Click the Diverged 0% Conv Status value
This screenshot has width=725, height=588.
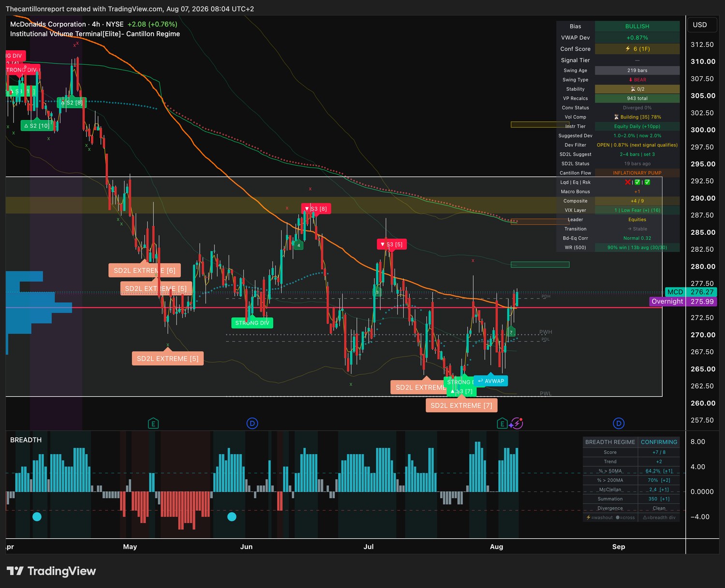[x=637, y=108]
